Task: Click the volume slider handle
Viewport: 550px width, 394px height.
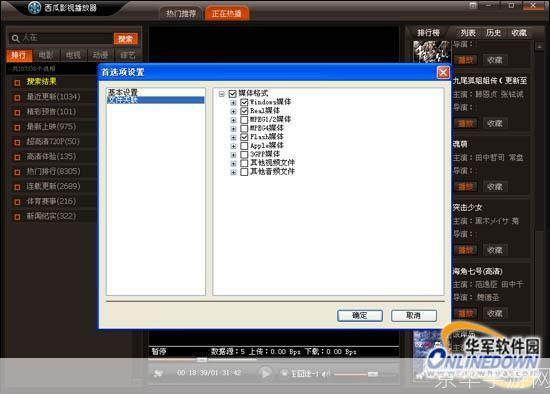Action: coord(373,374)
